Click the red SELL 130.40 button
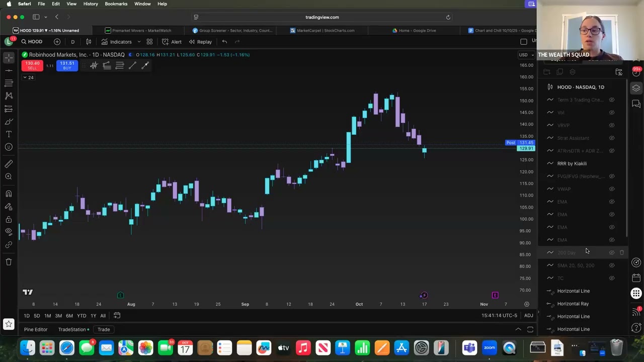This screenshot has height=362, width=644. [32, 65]
